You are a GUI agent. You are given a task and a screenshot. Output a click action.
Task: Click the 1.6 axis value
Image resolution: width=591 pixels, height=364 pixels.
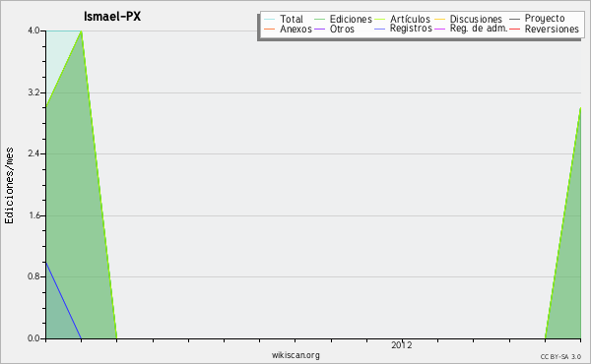pos(33,215)
